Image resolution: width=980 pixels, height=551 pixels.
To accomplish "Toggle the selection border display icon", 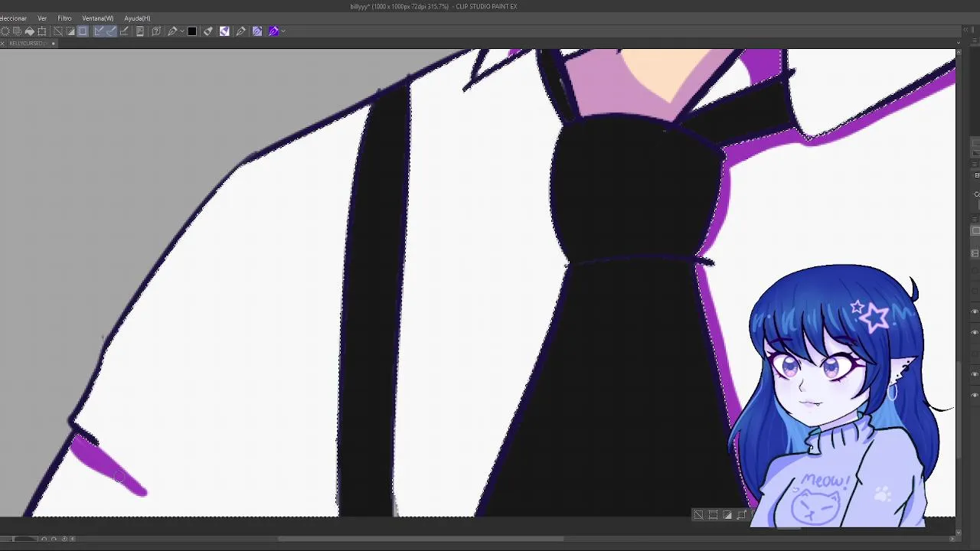I will click(x=82, y=31).
